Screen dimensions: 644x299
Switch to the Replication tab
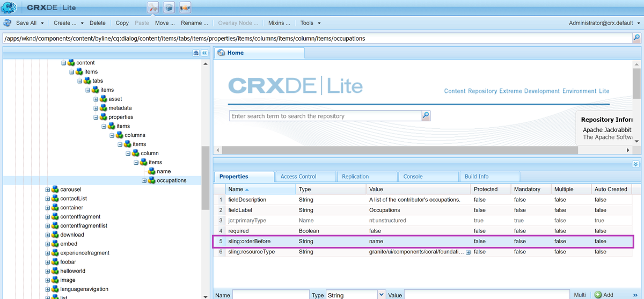367,176
